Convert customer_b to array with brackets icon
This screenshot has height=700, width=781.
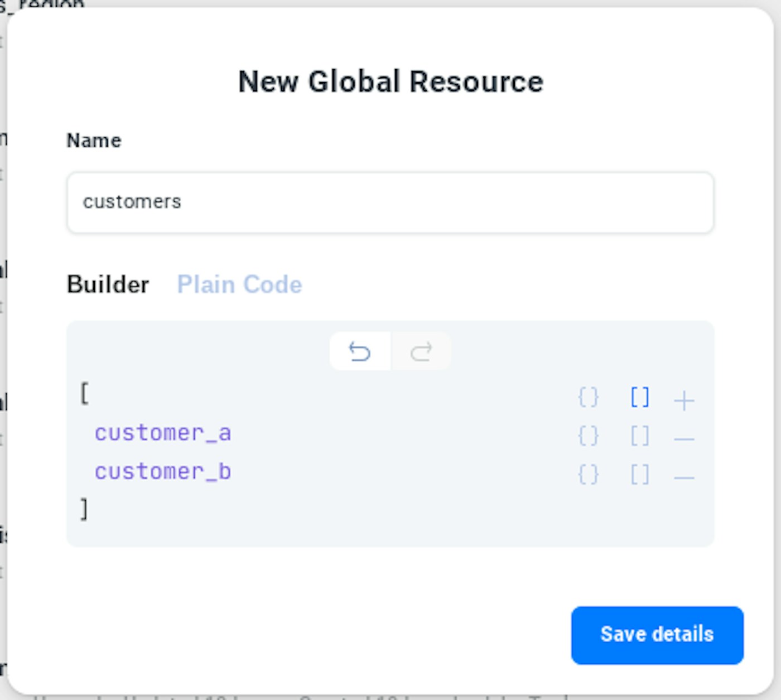point(640,475)
